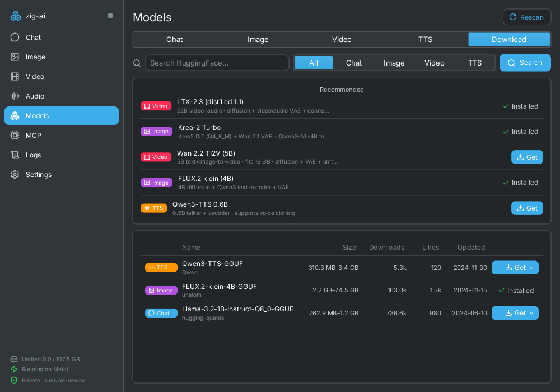Image resolution: width=560 pixels, height=392 pixels.
Task: Open Audio page in the sidebar
Action: (x=62, y=96)
